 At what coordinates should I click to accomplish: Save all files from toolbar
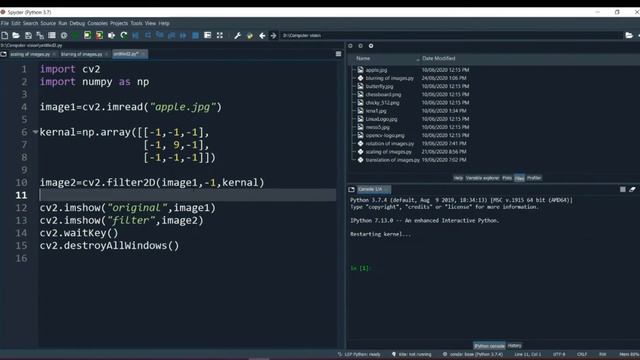coord(40,36)
